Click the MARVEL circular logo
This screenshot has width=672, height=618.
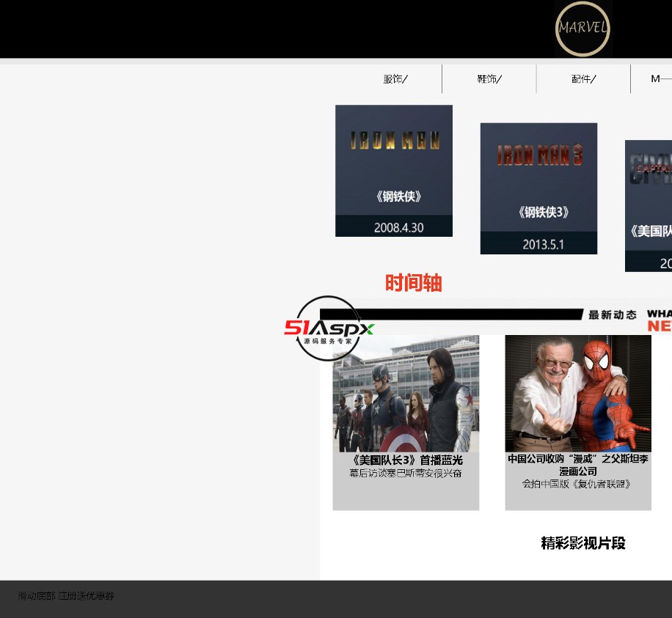pos(582,29)
